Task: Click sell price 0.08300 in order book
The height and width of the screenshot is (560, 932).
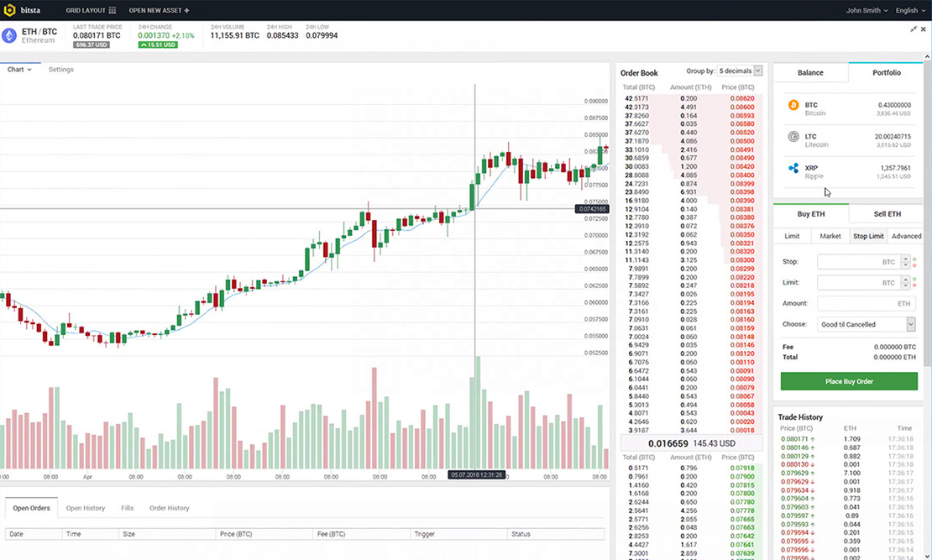Action: tap(741, 260)
